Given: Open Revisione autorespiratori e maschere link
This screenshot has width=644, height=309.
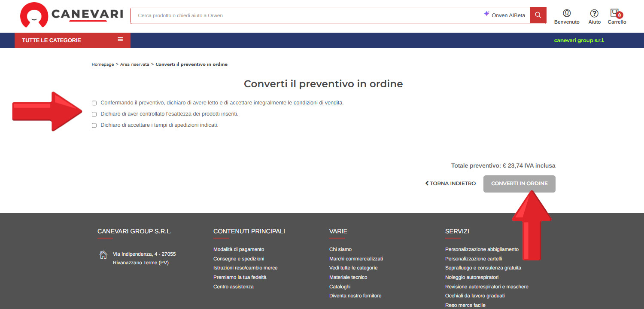Looking at the screenshot, I should 487,287.
